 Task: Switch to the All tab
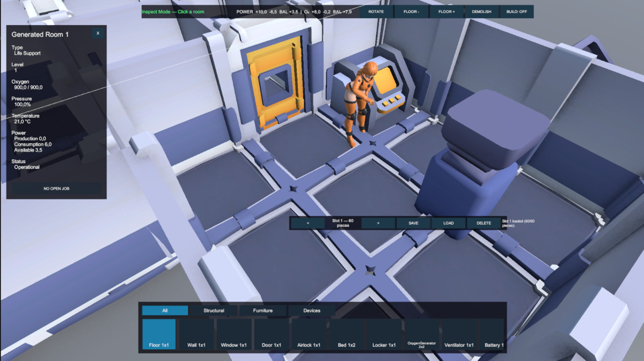tap(165, 311)
